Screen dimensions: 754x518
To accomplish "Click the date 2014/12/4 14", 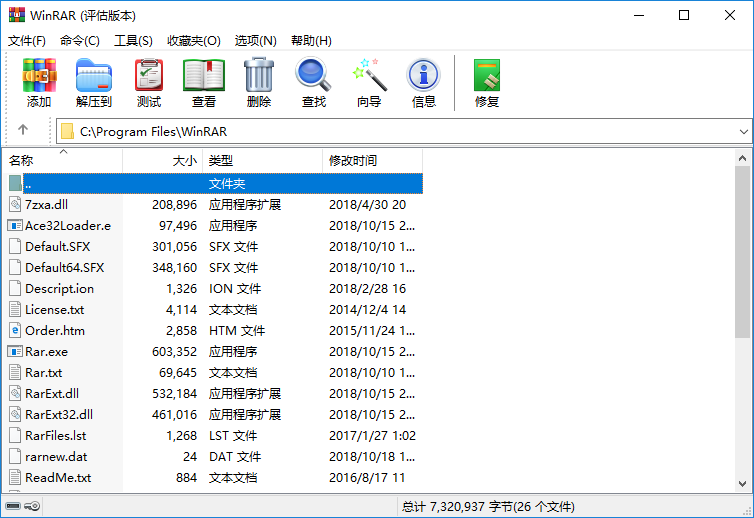I will pyautogui.click(x=367, y=310).
